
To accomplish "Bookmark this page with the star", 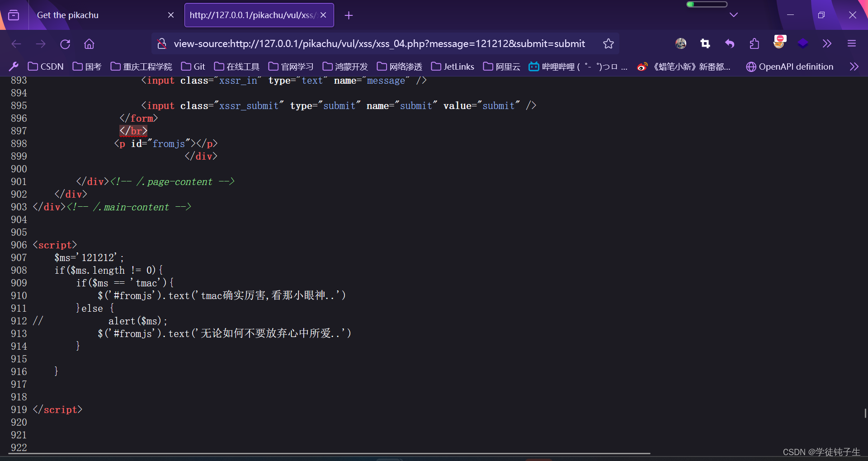I will click(609, 43).
